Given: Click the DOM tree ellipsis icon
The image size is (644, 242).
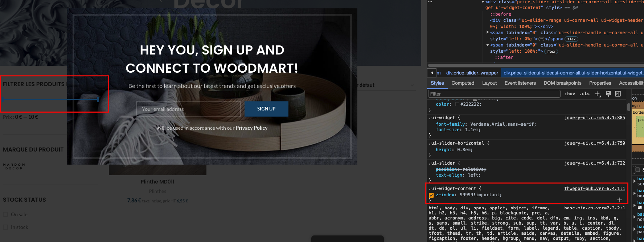Looking at the screenshot, I should 430,1.
